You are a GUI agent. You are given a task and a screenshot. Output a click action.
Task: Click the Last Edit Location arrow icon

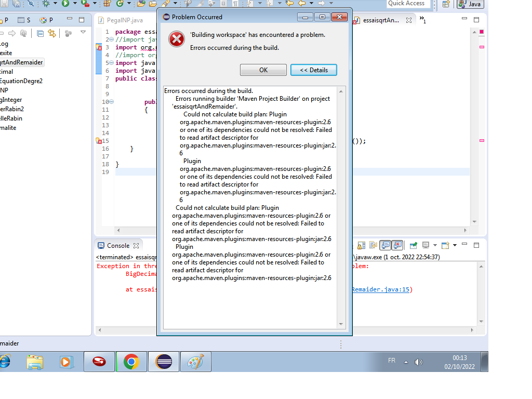[x=289, y=4]
